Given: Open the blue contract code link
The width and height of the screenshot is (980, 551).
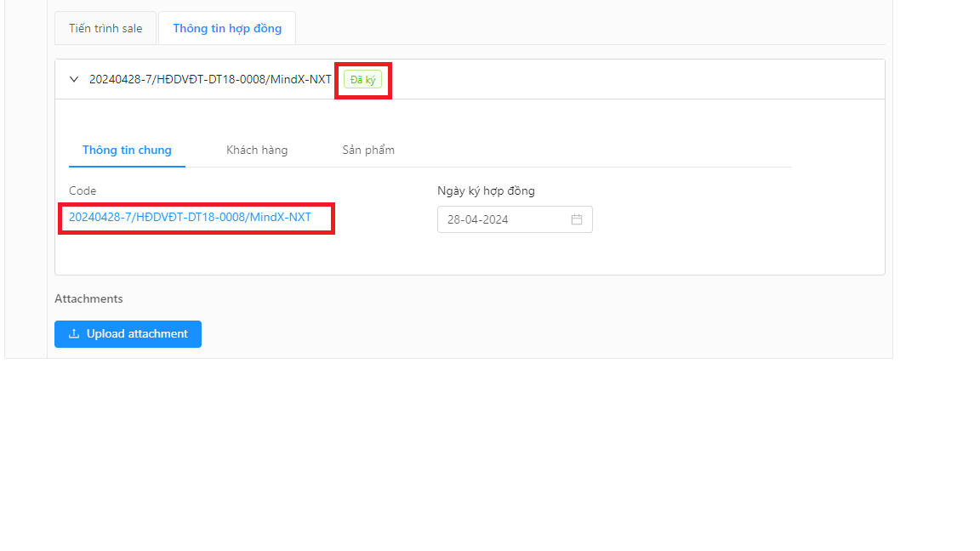Looking at the screenshot, I should point(190,217).
